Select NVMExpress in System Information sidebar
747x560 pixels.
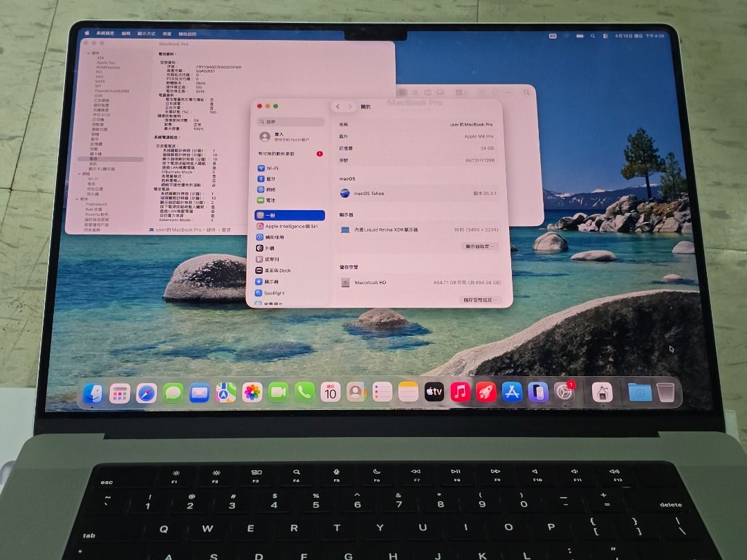tap(108, 67)
